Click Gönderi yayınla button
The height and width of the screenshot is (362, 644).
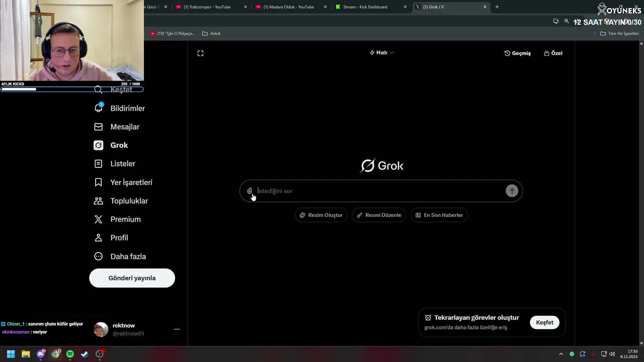coord(132,278)
